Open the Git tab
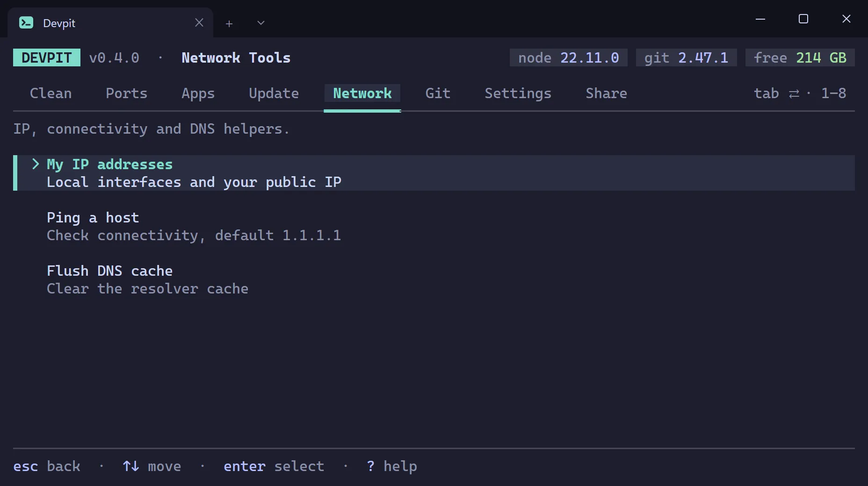The height and width of the screenshot is (486, 868). tap(438, 93)
